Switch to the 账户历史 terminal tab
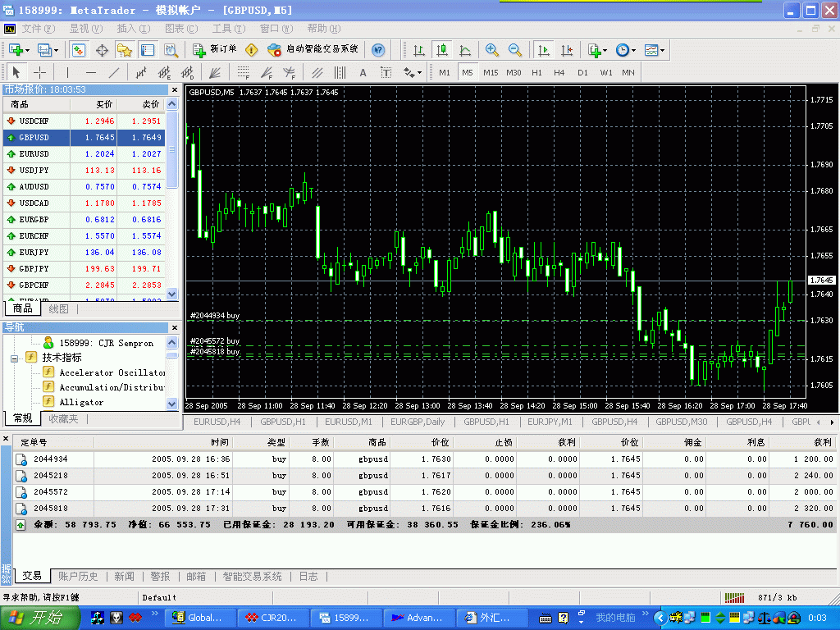Screen dimensions: 840x630 coord(78,577)
